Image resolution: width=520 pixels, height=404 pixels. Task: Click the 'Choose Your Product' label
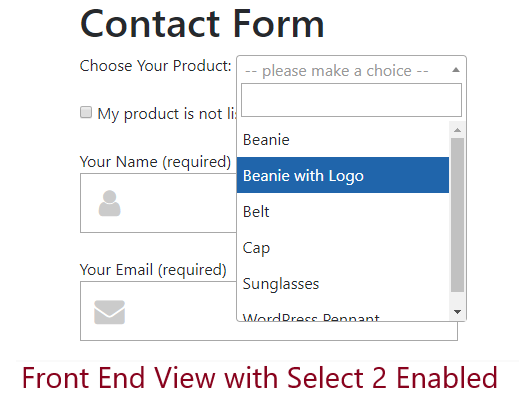pyautogui.click(x=155, y=66)
